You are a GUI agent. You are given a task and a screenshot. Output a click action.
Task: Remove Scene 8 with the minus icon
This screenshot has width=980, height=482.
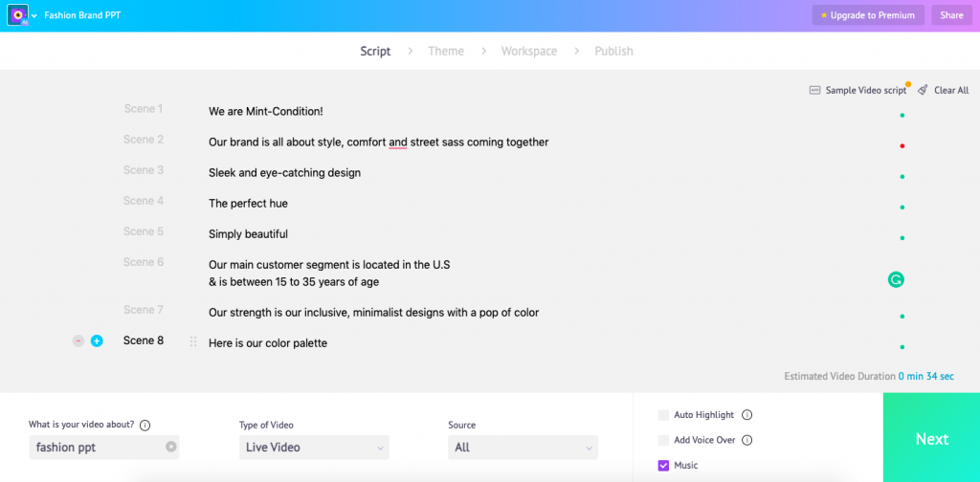coord(78,340)
